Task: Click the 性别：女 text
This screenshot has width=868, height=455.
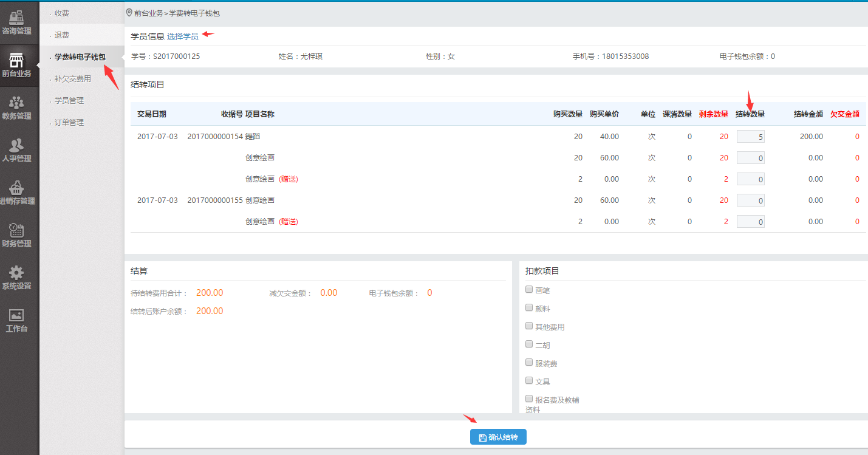Action: pyautogui.click(x=440, y=56)
